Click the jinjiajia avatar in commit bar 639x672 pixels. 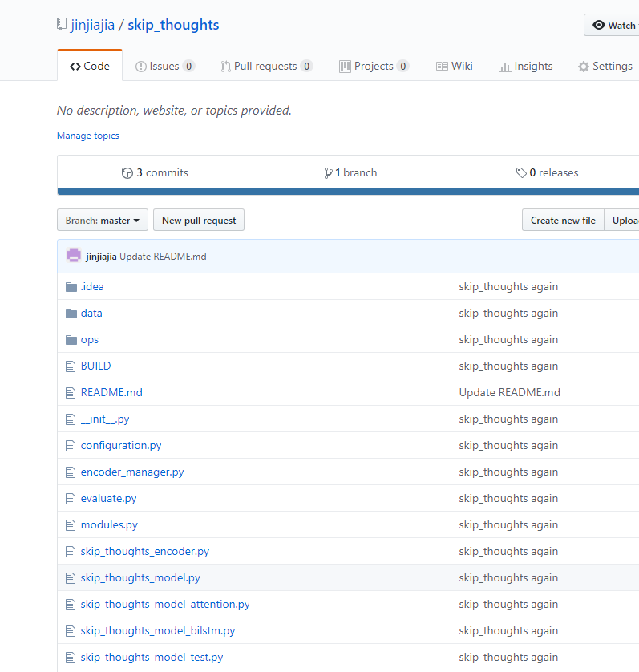74,256
